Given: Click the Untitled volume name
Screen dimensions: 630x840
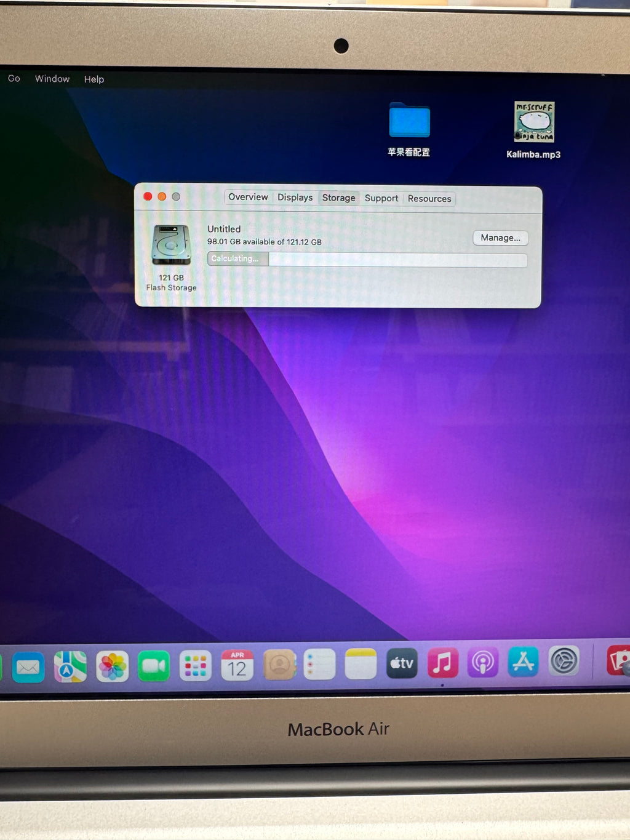Looking at the screenshot, I should point(224,229).
